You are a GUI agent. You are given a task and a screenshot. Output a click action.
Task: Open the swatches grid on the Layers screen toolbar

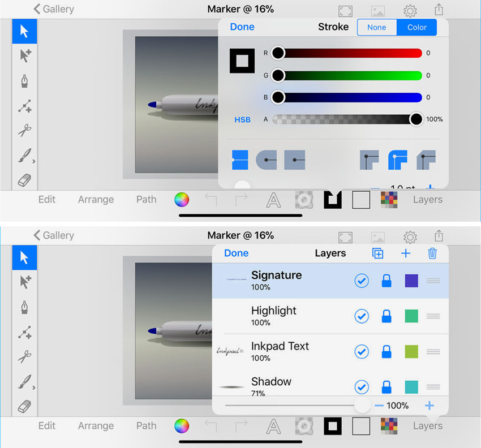[x=389, y=426]
